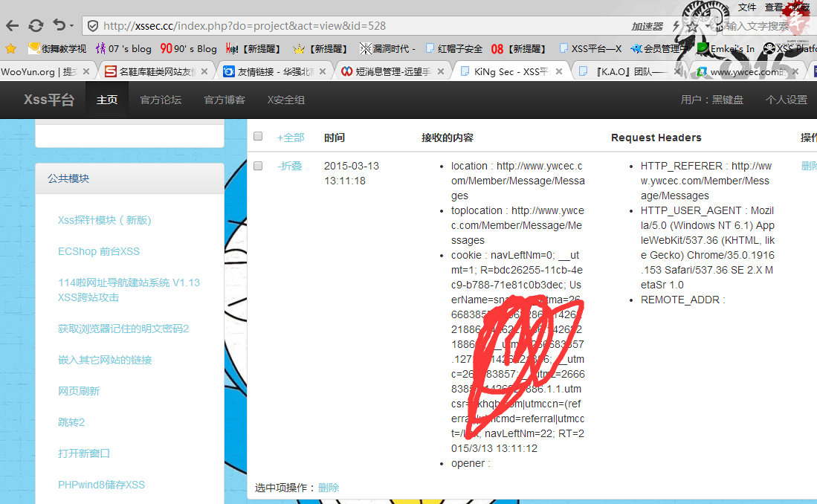Image resolution: width=817 pixels, height=504 pixels.
Task: Click the security shield icon in address bar
Action: [x=93, y=26]
